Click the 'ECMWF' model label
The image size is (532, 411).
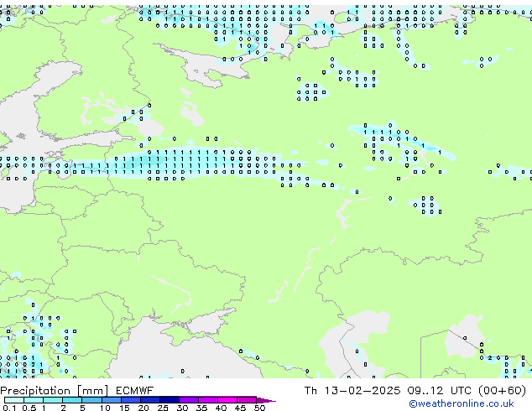[x=134, y=391]
